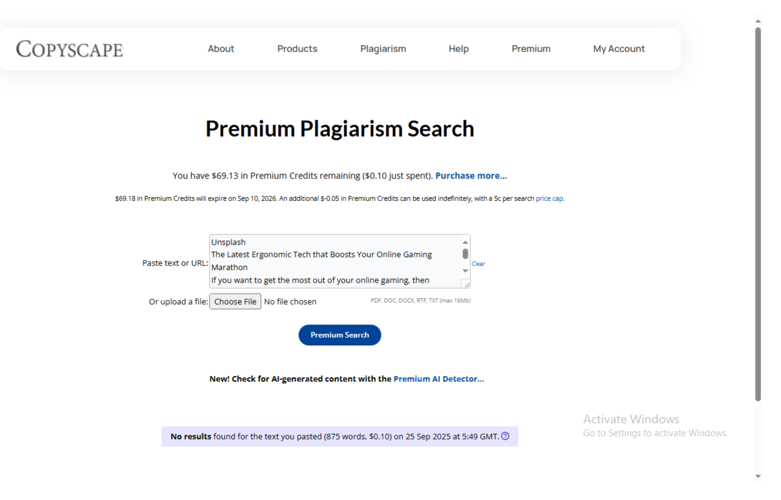The width and height of the screenshot is (781, 500).
Task: Open the About menu
Action: (221, 49)
